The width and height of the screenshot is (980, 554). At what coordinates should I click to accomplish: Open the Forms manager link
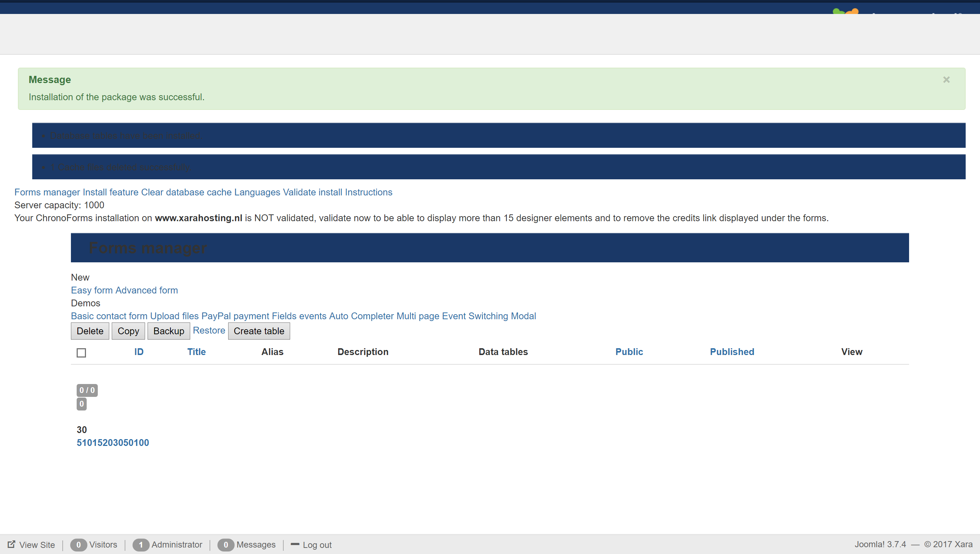pos(47,192)
